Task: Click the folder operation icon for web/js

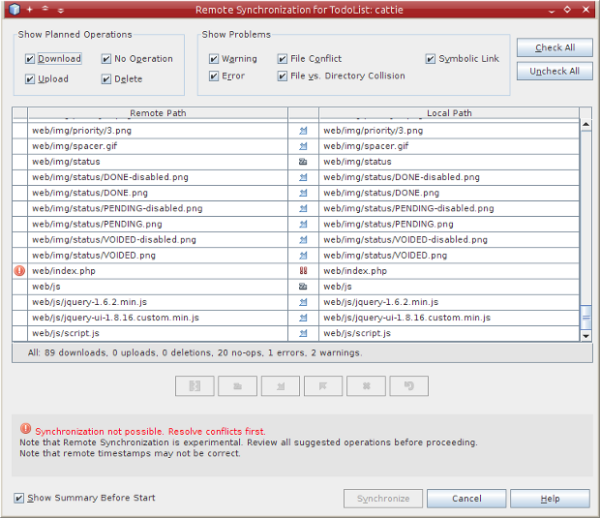Action: tap(302, 286)
